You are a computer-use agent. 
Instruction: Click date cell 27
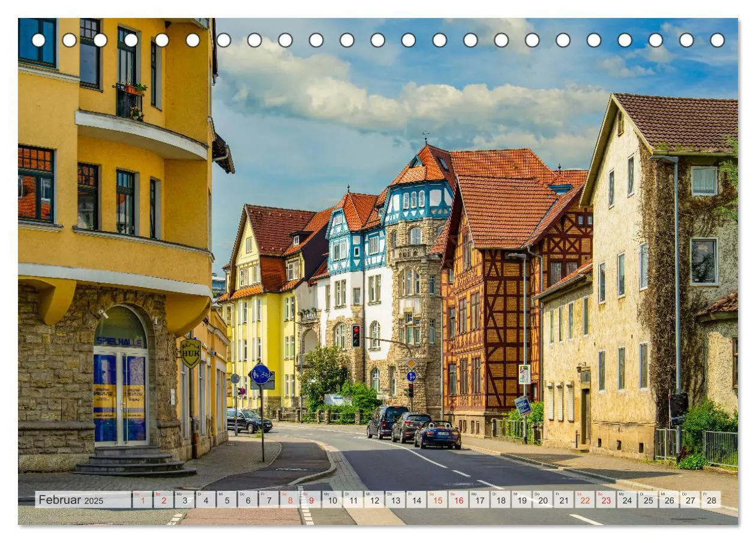pyautogui.click(x=689, y=499)
